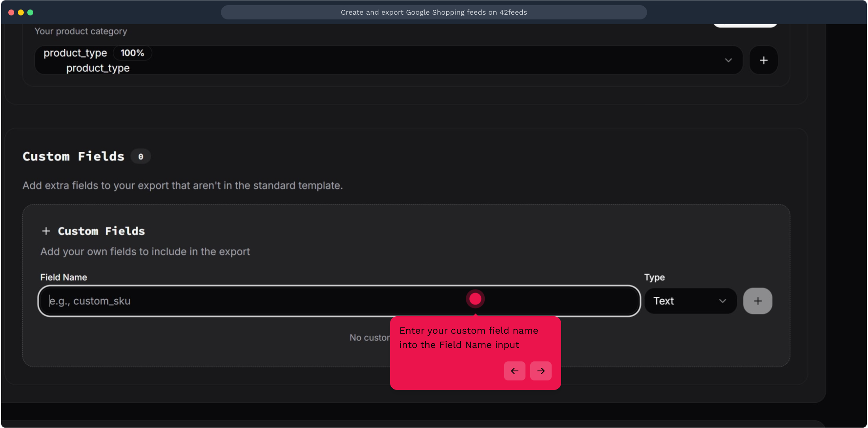Screen dimensions: 868x428
Task: Click the 100% match badge
Action: click(x=132, y=53)
